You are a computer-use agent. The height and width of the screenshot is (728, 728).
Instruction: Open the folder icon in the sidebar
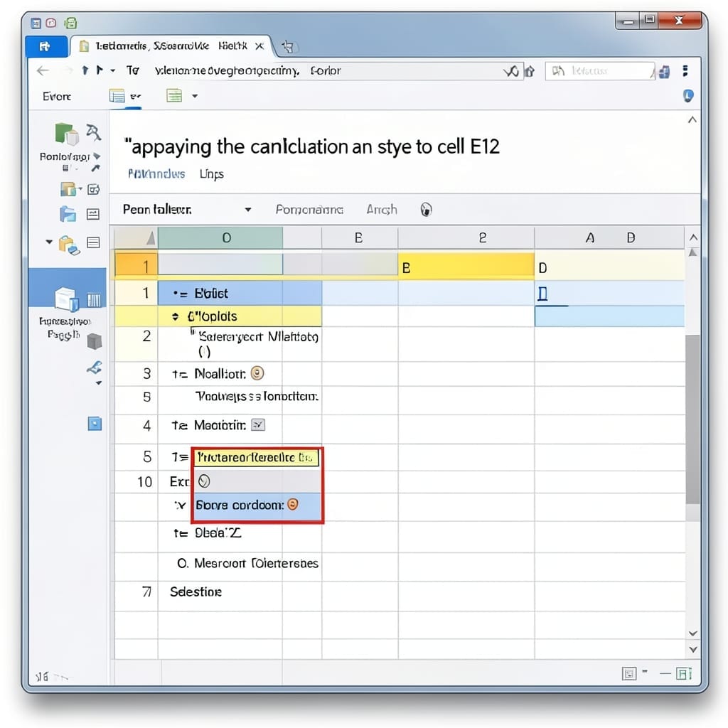point(68,189)
